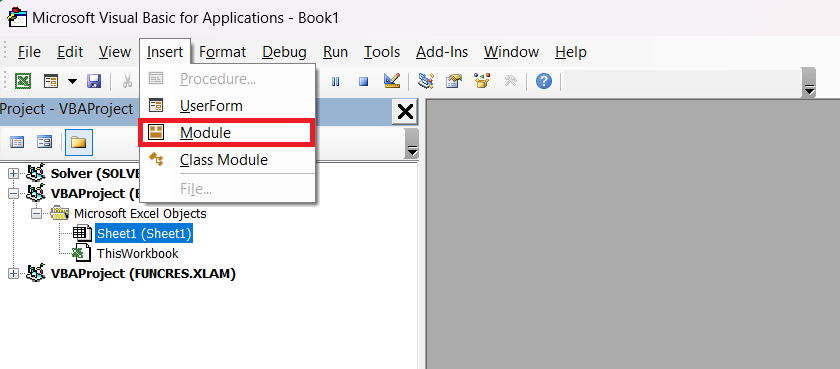
Task: Toggle Design Mode ruler icon
Action: coord(392,81)
